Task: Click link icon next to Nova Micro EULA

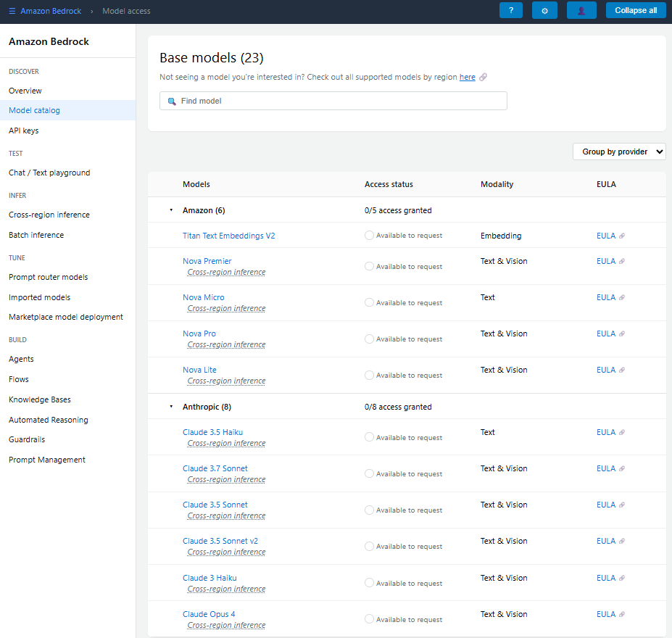Action: (x=622, y=297)
